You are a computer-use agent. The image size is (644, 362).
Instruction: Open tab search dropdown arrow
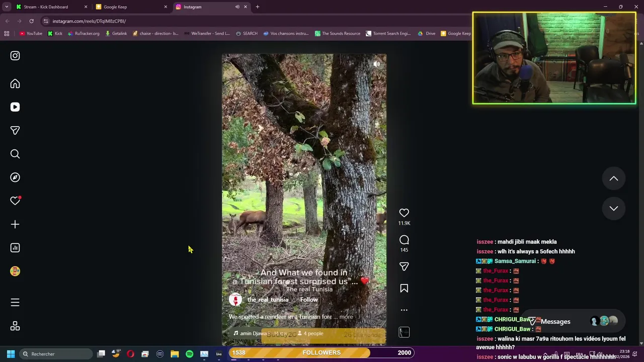(7, 7)
